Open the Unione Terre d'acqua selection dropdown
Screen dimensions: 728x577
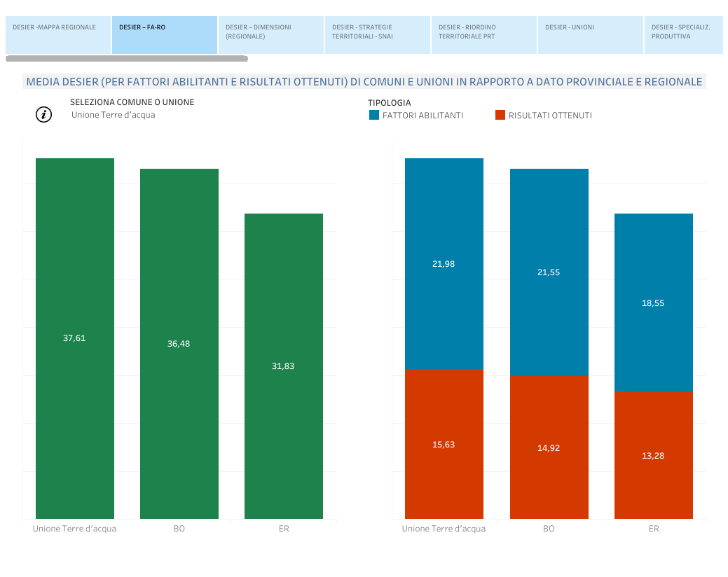pyautogui.click(x=114, y=115)
